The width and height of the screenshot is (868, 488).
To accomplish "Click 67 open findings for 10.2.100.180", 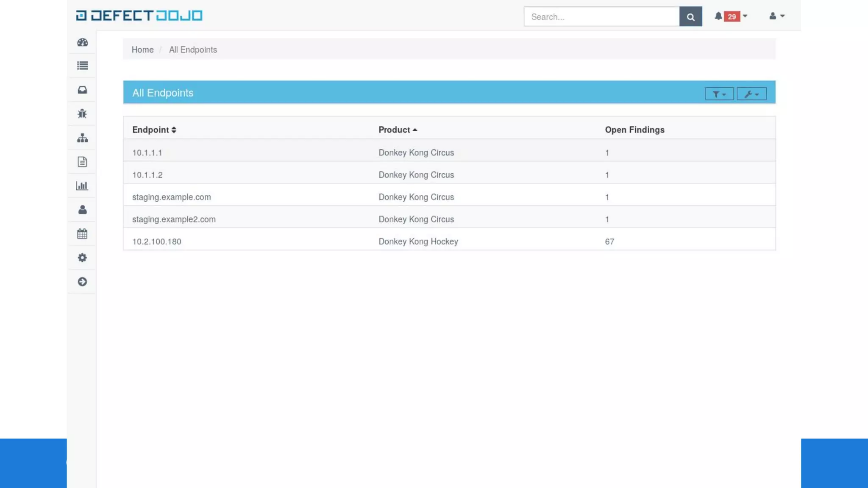I will [609, 241].
